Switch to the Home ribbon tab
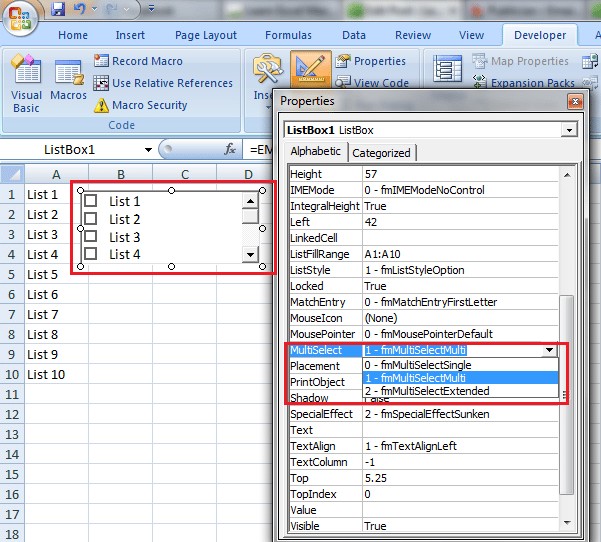This screenshot has height=542, width=601. (x=73, y=35)
